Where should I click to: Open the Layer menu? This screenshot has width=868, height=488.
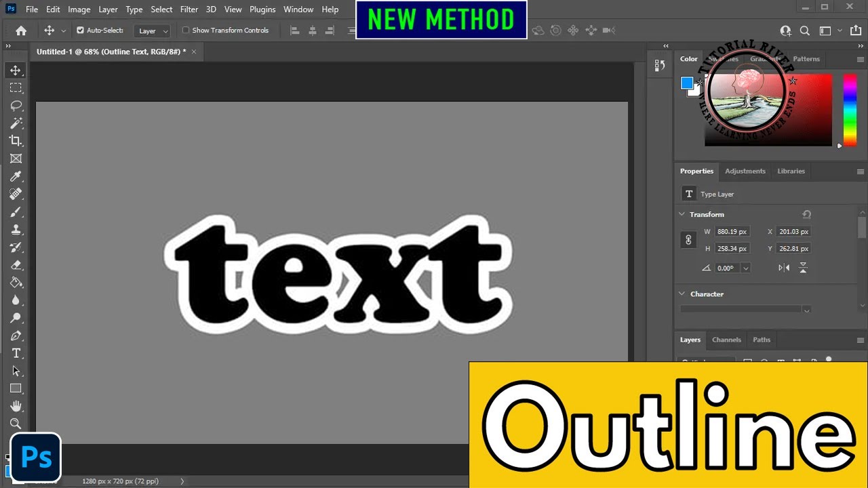click(108, 9)
